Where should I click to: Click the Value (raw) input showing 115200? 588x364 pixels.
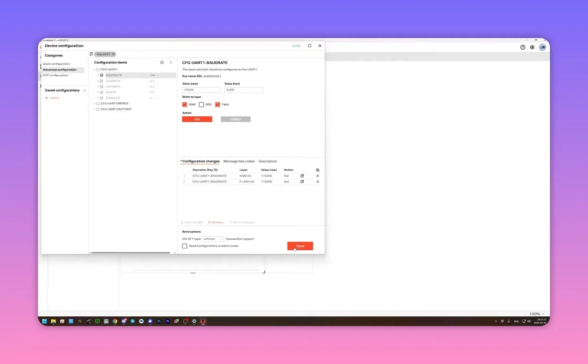point(201,90)
